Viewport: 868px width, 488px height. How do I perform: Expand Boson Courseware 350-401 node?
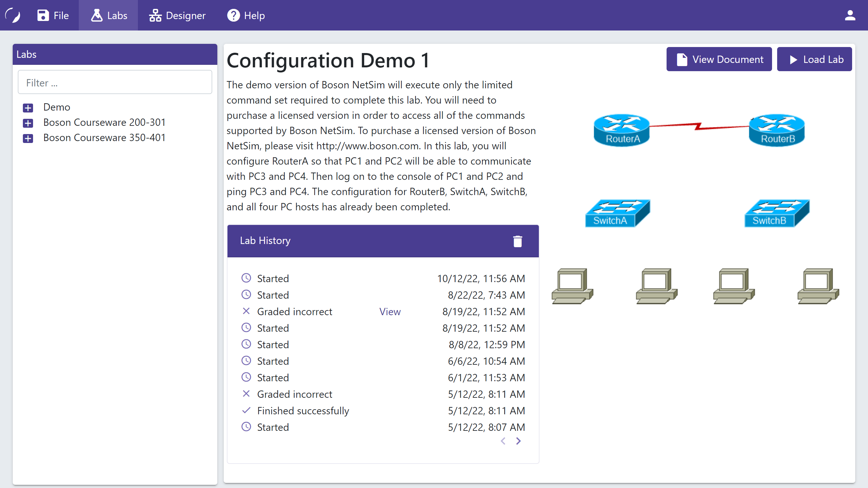[x=28, y=138]
